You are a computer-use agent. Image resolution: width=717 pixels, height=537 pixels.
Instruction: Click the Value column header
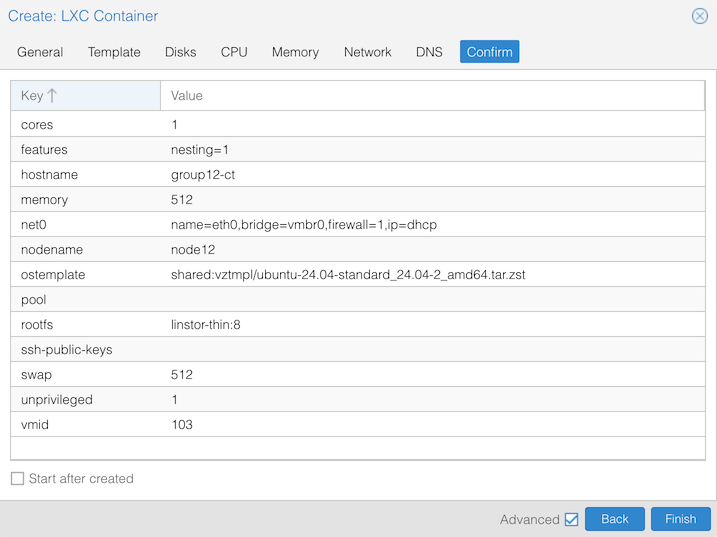(x=187, y=96)
